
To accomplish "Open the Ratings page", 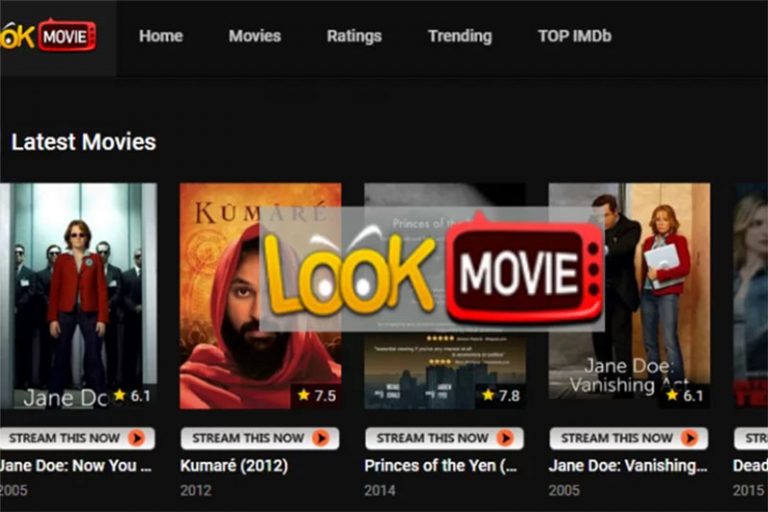I will pos(354,36).
